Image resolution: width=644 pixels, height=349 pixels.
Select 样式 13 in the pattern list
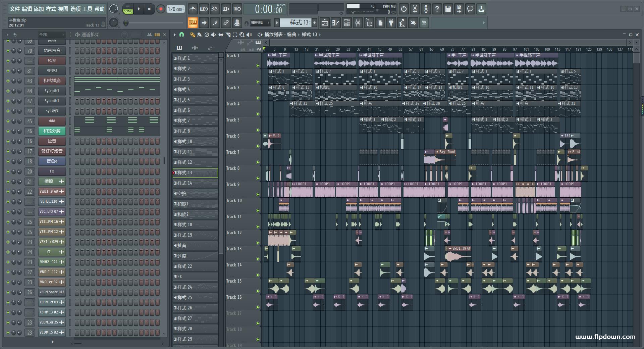[x=195, y=173]
